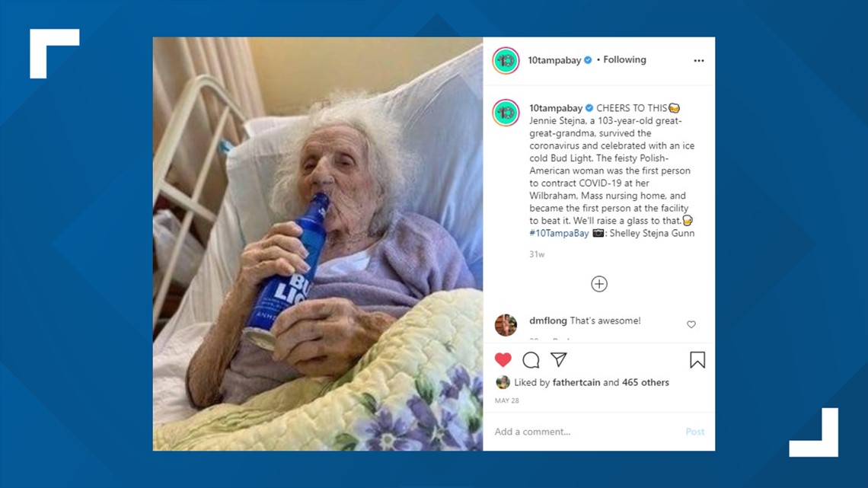The height and width of the screenshot is (488, 868).
Task: Open dmflong username link
Action: (x=548, y=321)
